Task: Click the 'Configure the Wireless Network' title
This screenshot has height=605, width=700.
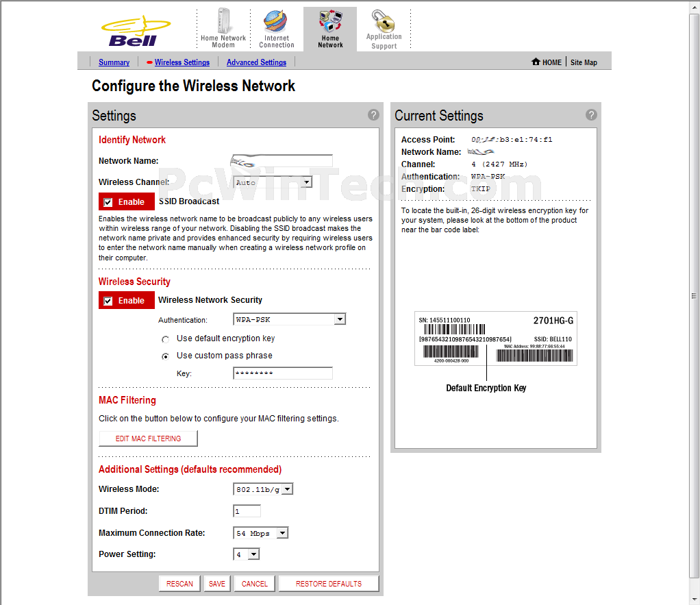Action: (193, 86)
